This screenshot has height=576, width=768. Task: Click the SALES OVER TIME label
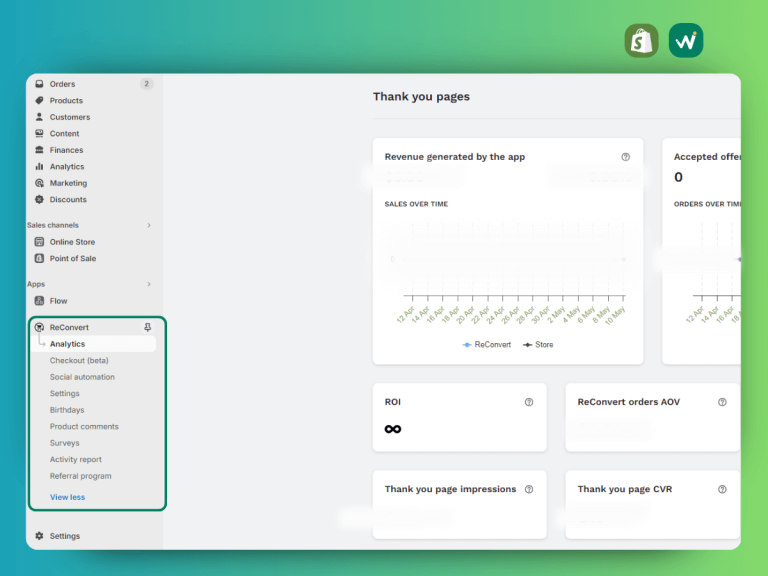416,204
